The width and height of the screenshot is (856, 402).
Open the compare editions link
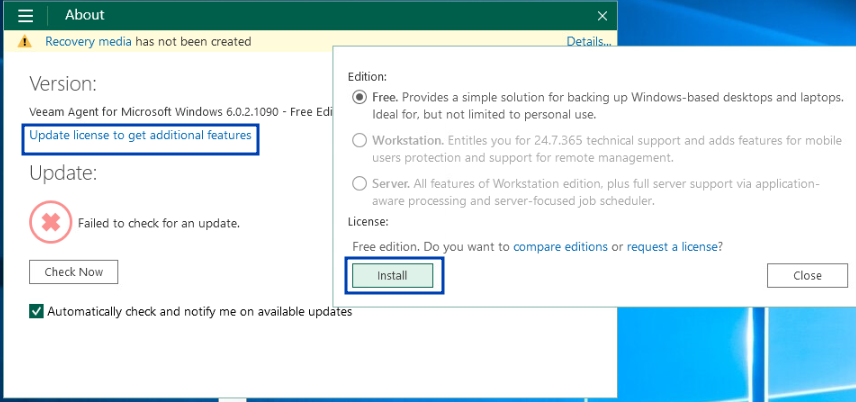point(560,246)
